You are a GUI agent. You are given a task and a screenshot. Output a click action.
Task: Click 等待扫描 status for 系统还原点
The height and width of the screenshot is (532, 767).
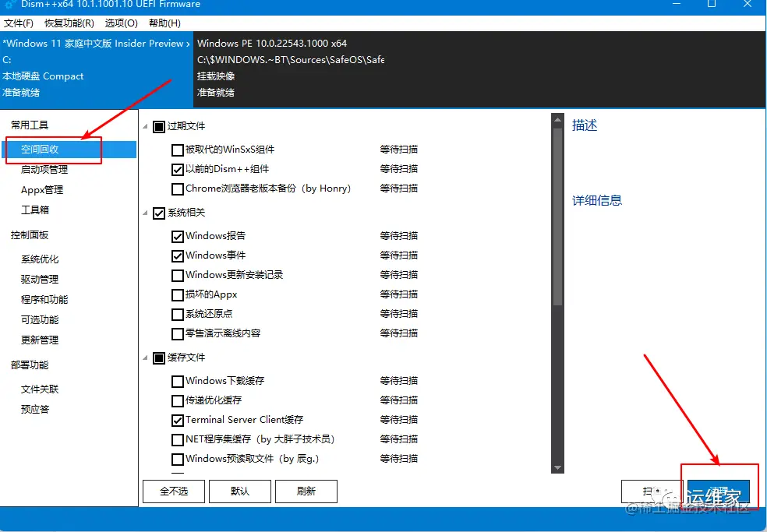point(398,313)
